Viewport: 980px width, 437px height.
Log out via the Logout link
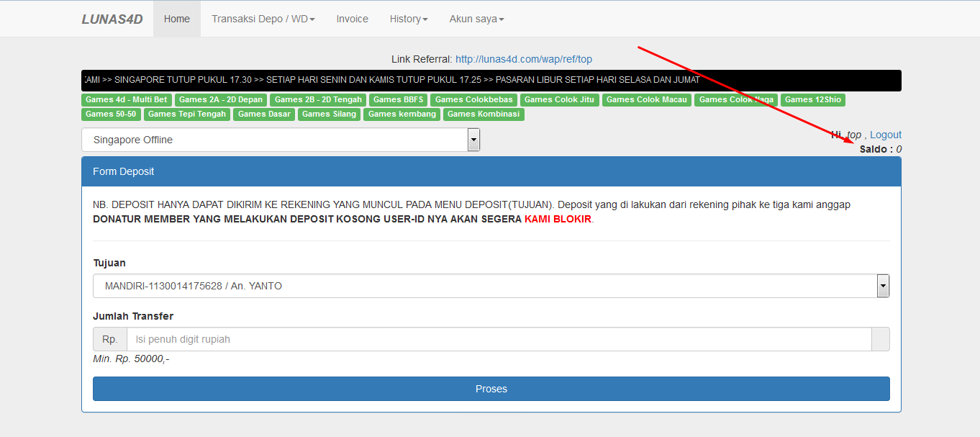(885, 135)
